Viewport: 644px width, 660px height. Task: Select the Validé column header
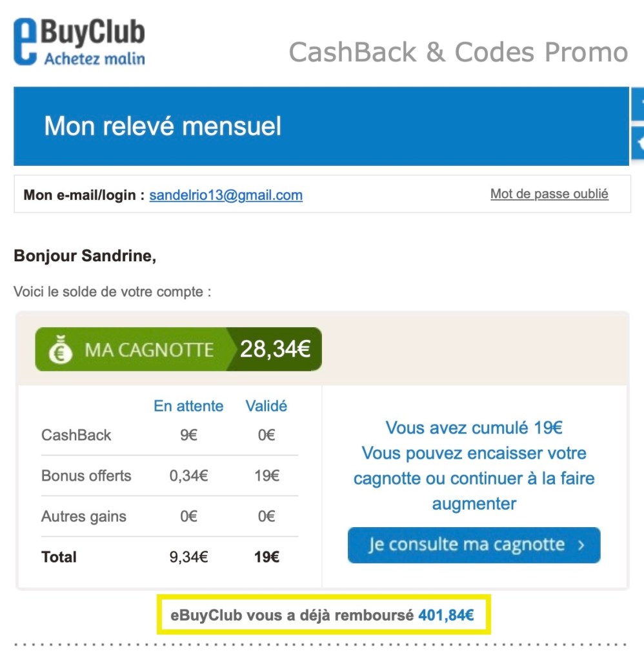click(267, 406)
